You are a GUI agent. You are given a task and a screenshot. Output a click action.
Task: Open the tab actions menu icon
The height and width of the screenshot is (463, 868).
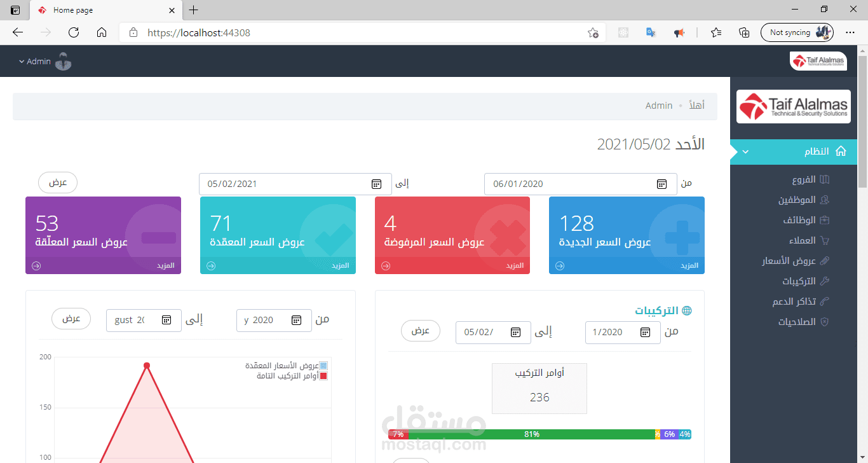pos(15,10)
